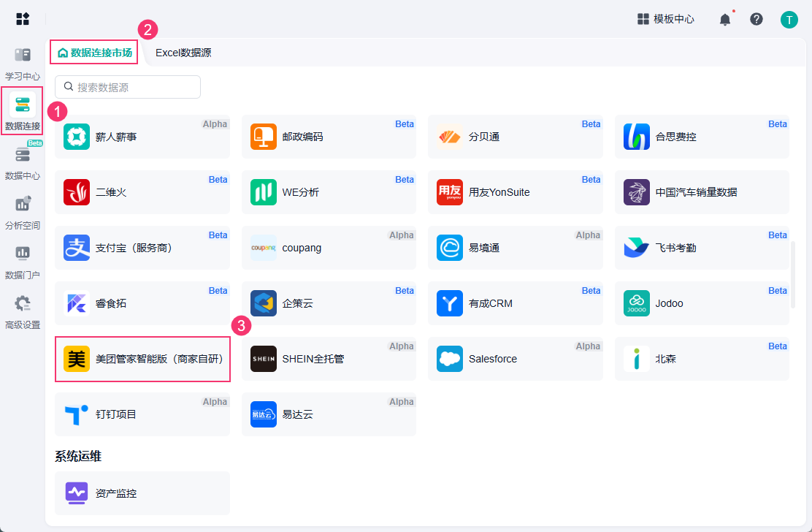Click the 邮政编码 name text
Screen dimensions: 812x532
[x=302, y=137]
